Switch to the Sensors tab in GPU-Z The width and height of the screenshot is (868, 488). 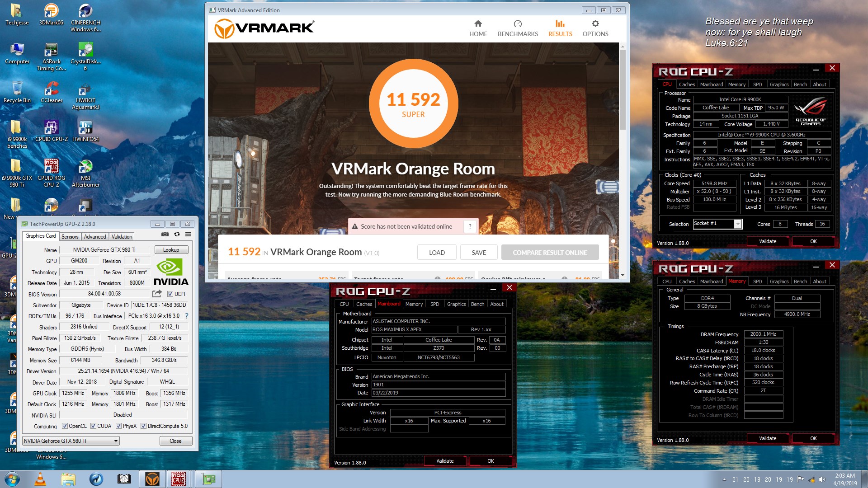[70, 236]
